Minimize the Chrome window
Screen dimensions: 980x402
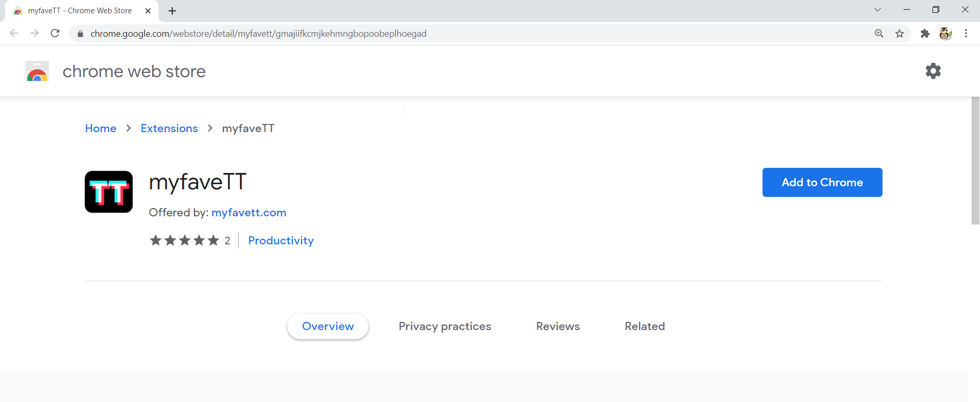(x=906, y=10)
